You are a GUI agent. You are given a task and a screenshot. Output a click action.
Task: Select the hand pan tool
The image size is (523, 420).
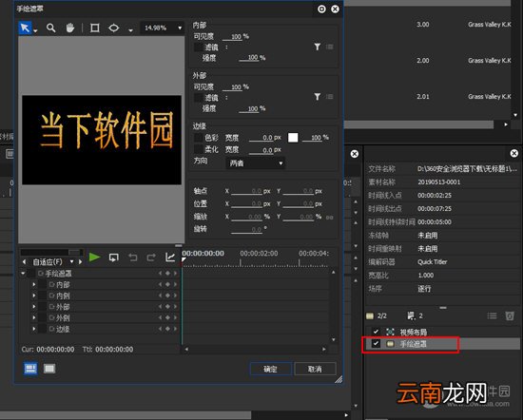[70, 28]
